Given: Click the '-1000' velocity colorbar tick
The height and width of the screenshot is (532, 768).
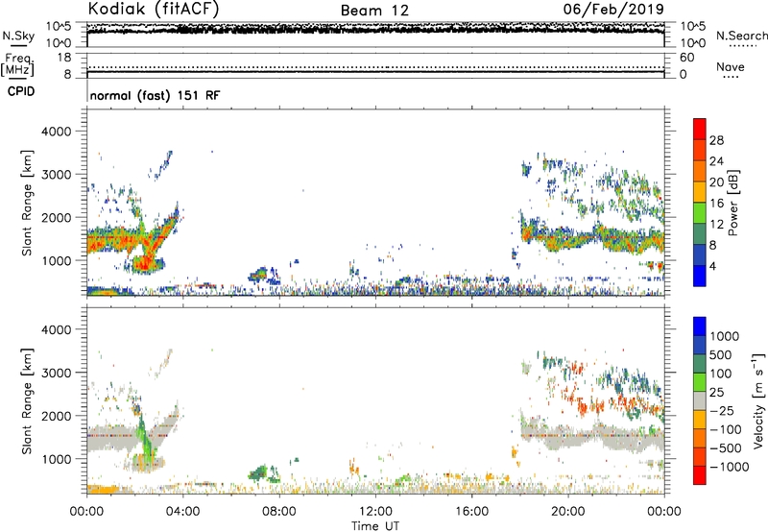Looking at the screenshot, I should [x=730, y=467].
